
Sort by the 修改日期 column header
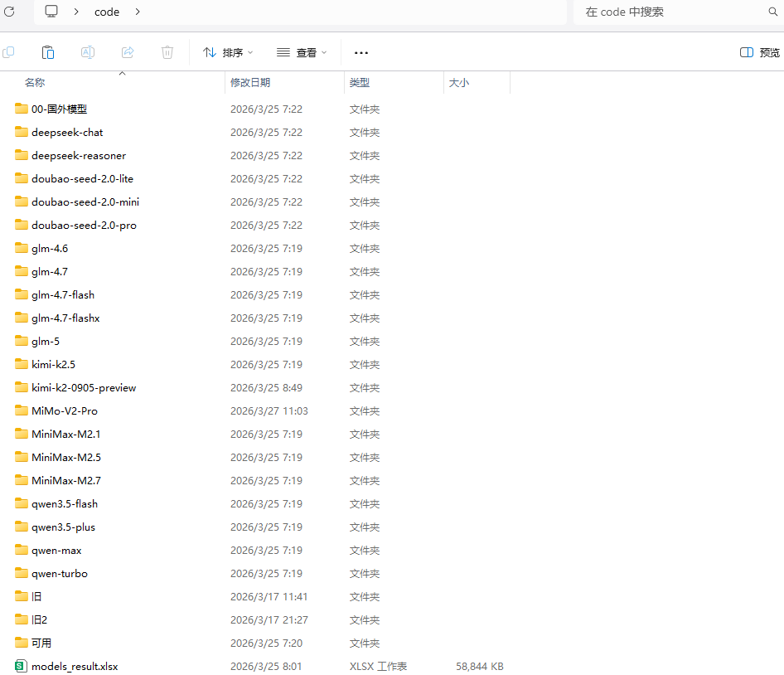click(250, 83)
